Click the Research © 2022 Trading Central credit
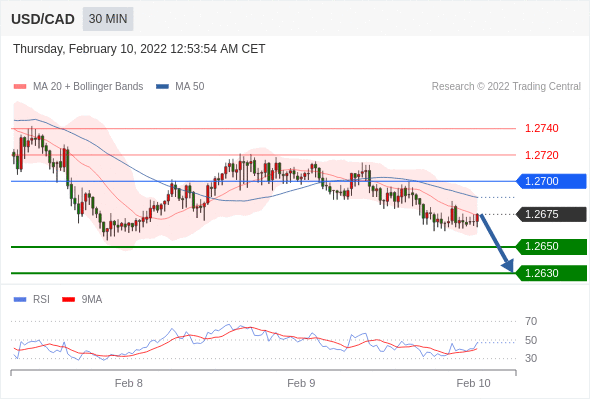 [x=506, y=87]
